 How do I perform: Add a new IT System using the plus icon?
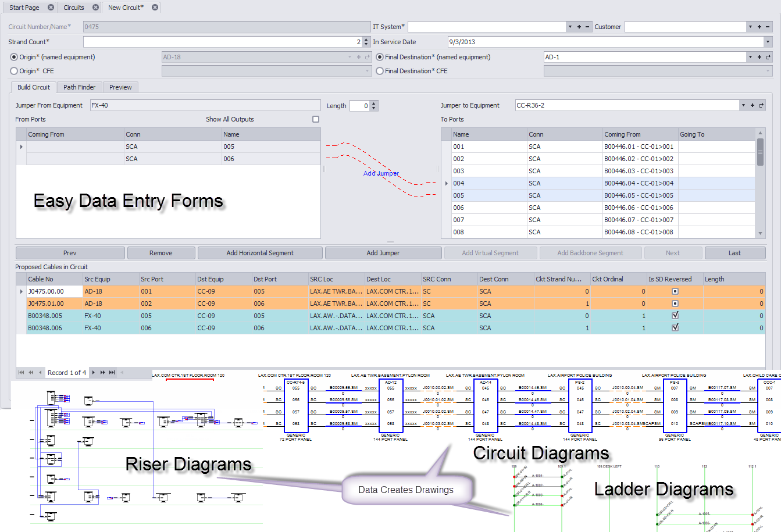click(580, 26)
